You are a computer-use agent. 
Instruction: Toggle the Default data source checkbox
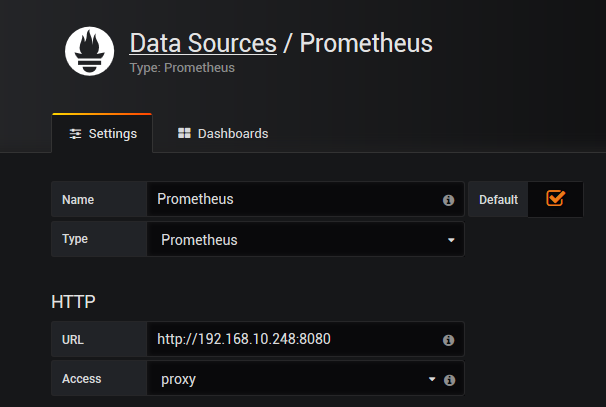[555, 198]
